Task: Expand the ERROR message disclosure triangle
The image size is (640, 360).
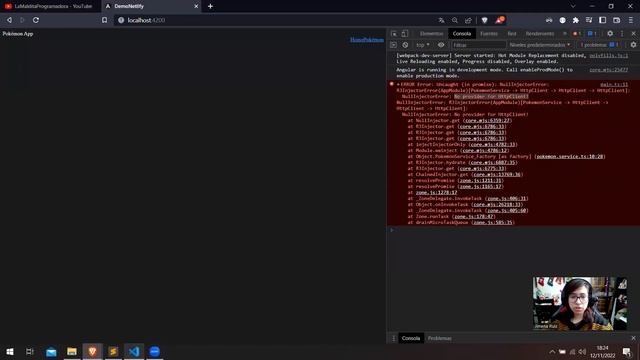Action: [398, 84]
